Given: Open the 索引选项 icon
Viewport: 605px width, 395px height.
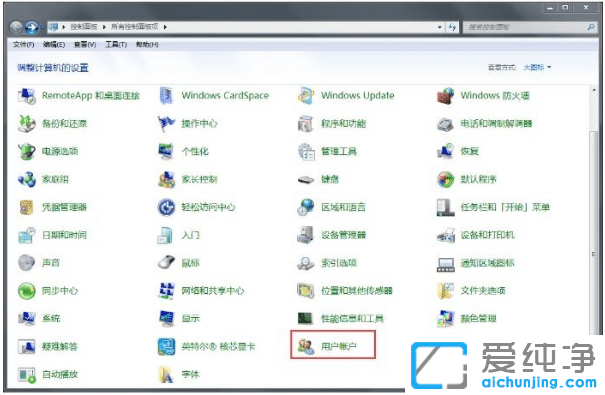Looking at the screenshot, I should pos(306,263).
